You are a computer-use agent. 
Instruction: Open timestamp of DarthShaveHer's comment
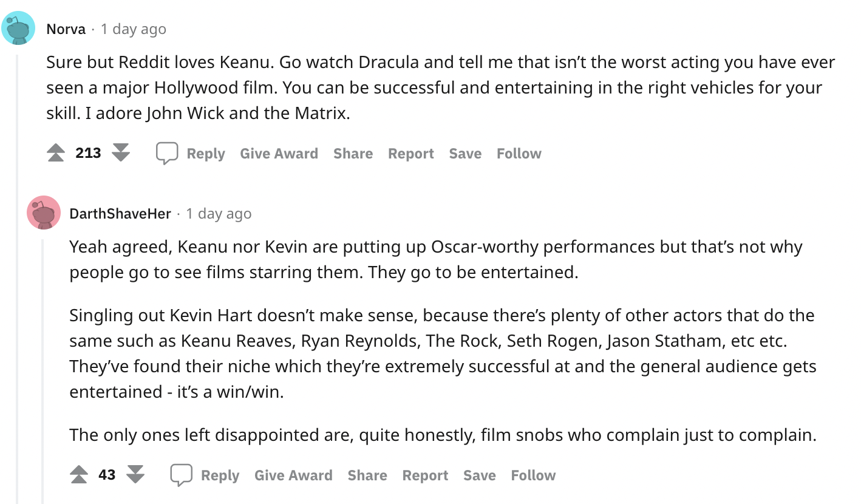point(219,214)
